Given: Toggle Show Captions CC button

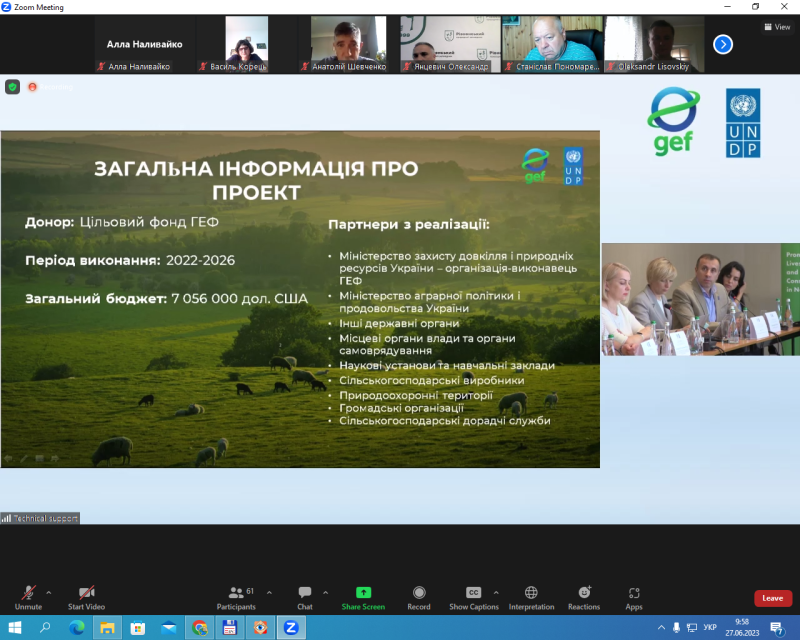Looking at the screenshot, I should point(474,597).
